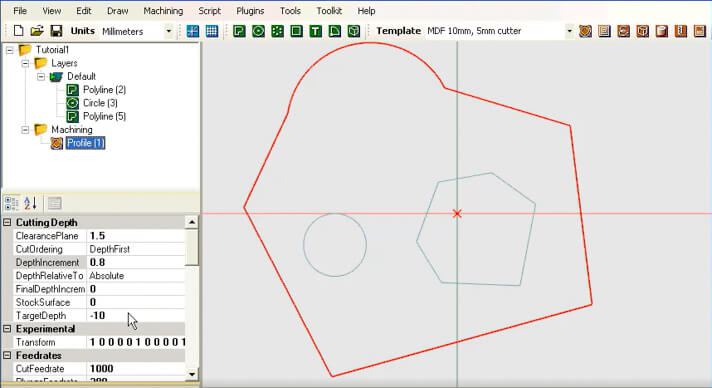Select the Arc drawing tool
Viewport: 712px width, 388px height.
(x=335, y=31)
